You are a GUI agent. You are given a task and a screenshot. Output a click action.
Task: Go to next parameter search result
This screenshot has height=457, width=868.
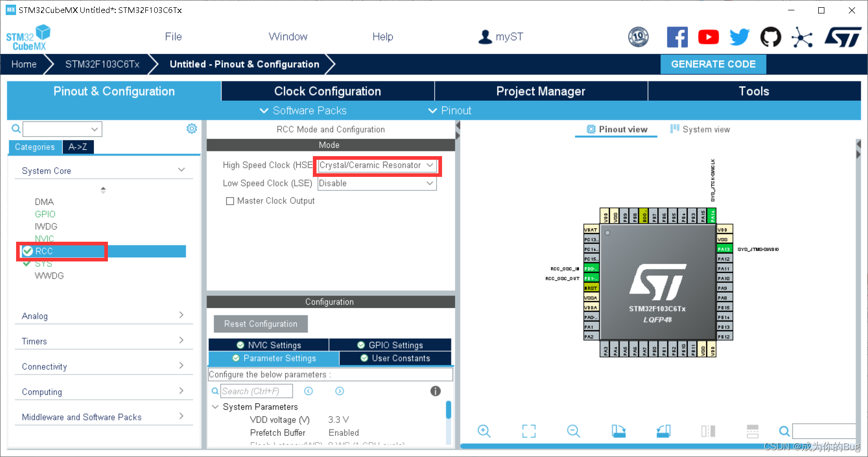(x=339, y=391)
